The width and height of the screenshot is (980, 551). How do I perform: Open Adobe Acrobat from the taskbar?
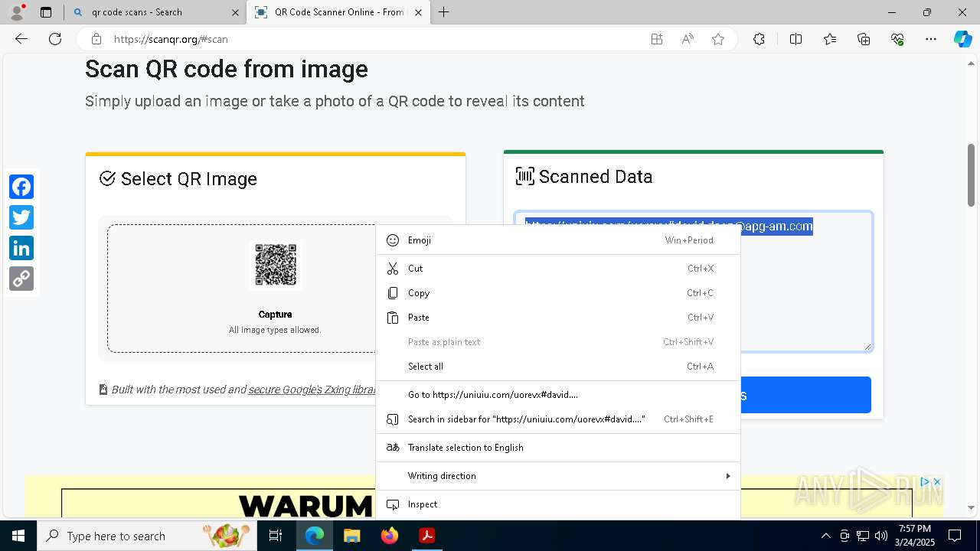[427, 536]
